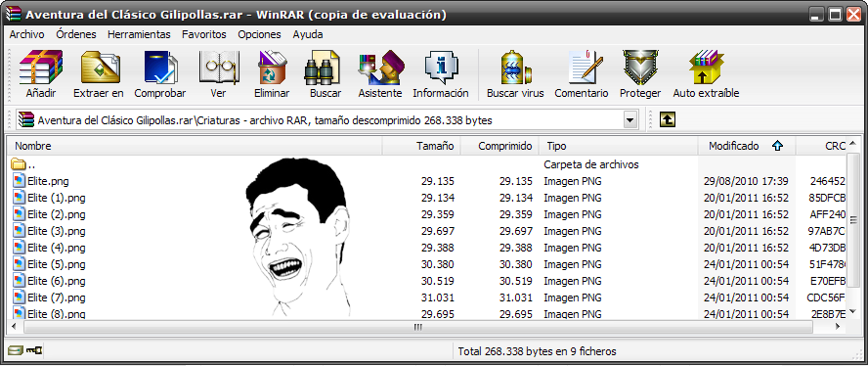
Task: Click the Carpeta de archivos type text
Action: coord(591,164)
